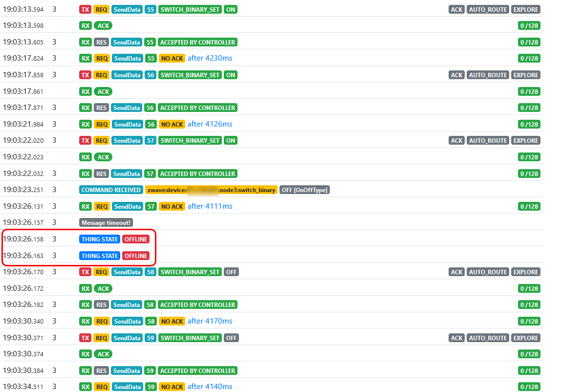561x392 pixels.
Task: Click 'ACCEPTED BY CONTROLLER' for SendData 55
Action: 197,42
